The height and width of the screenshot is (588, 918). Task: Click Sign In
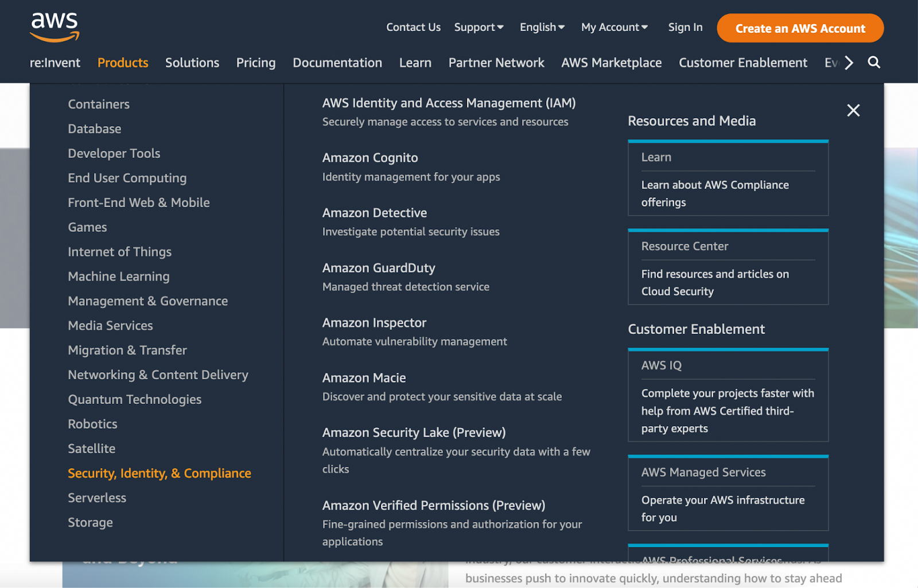(685, 27)
